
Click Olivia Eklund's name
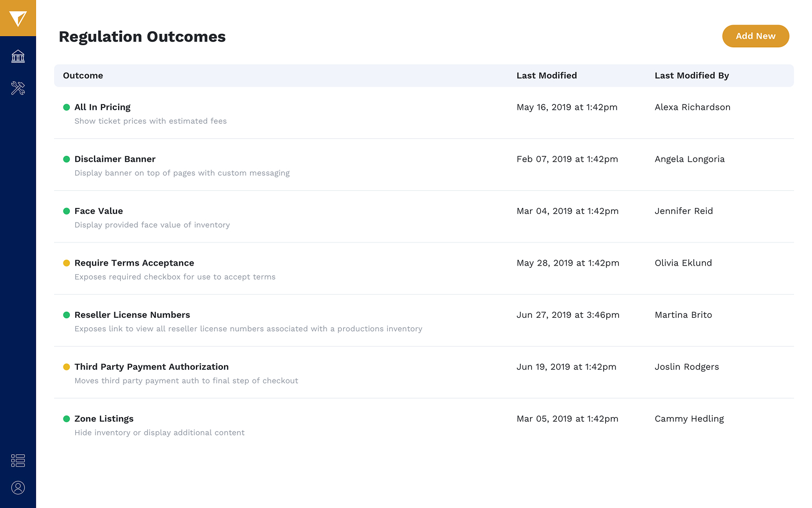[683, 263]
